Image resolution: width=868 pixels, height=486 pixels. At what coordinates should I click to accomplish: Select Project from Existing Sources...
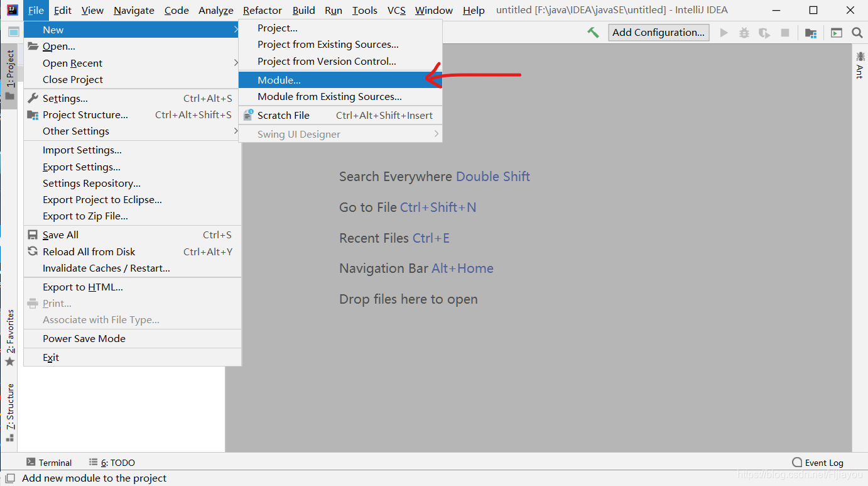(x=340, y=44)
